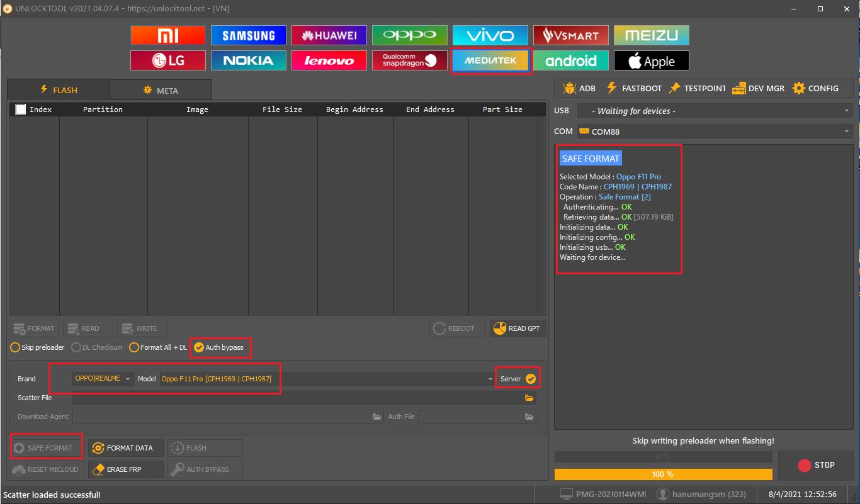The image size is (860, 504).
Task: Click the WRITE button
Action: click(x=142, y=328)
